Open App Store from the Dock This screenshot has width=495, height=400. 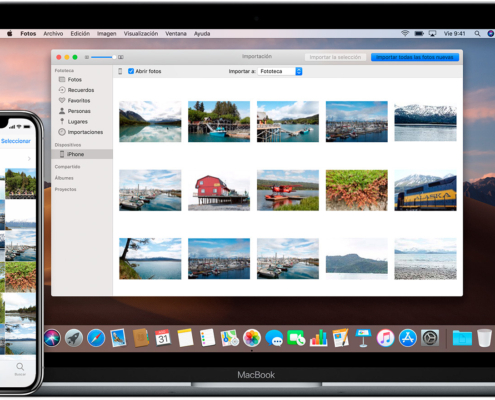[408, 338]
